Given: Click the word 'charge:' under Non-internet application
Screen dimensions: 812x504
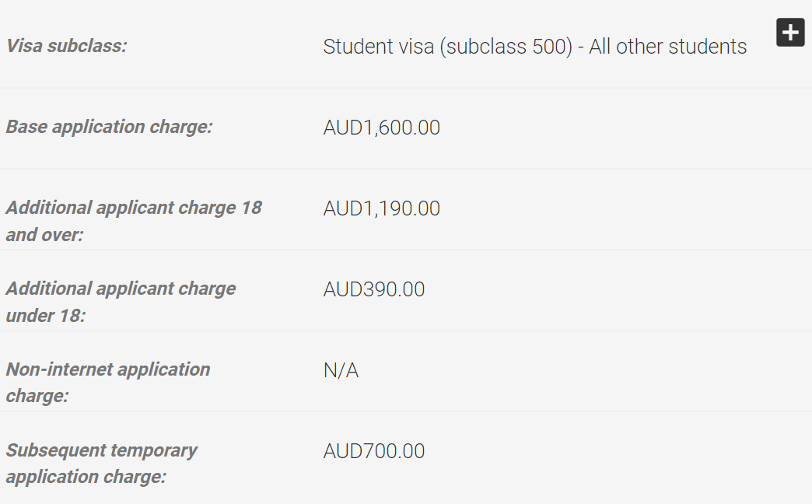Looking at the screenshot, I should click(x=37, y=396).
